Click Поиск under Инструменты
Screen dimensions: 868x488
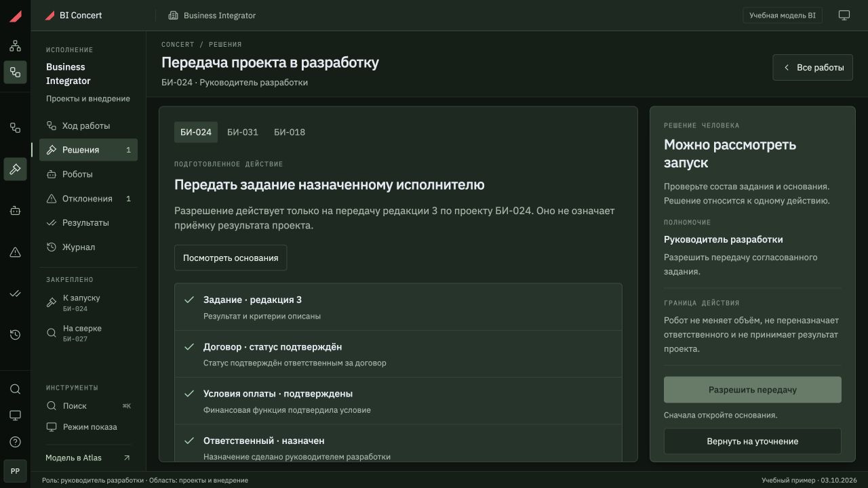click(88, 406)
